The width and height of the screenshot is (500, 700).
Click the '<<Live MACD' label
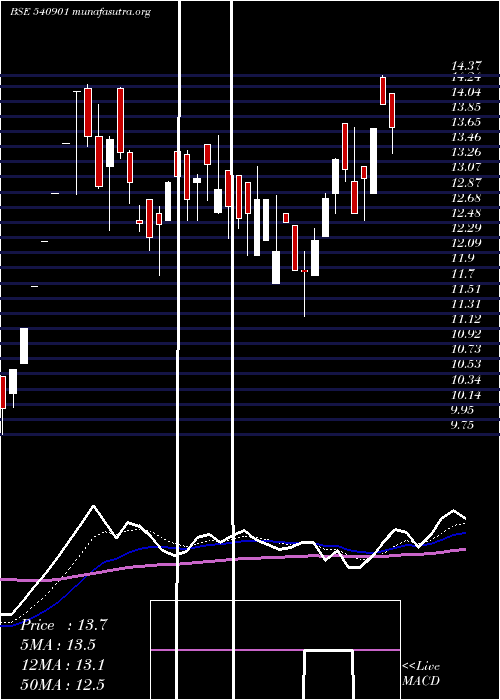tap(421, 673)
